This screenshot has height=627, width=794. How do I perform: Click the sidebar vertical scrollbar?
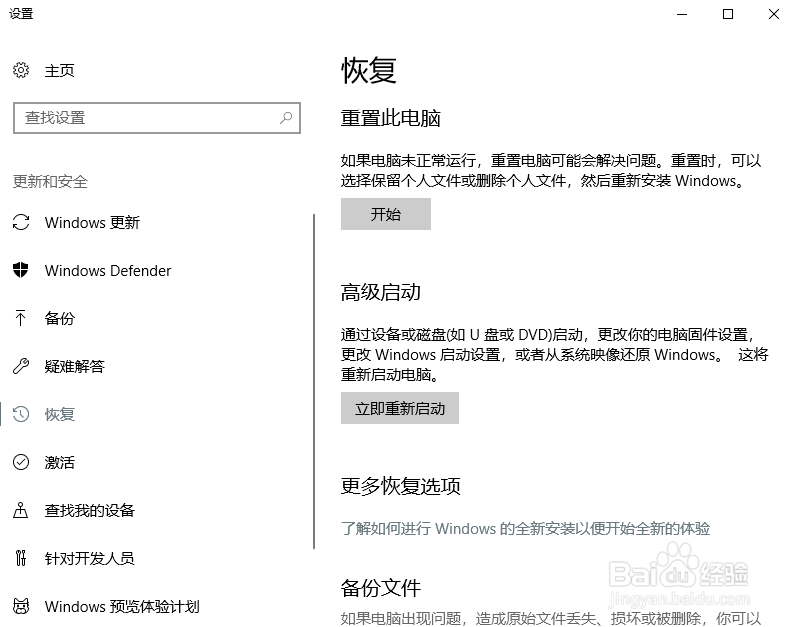point(314,381)
